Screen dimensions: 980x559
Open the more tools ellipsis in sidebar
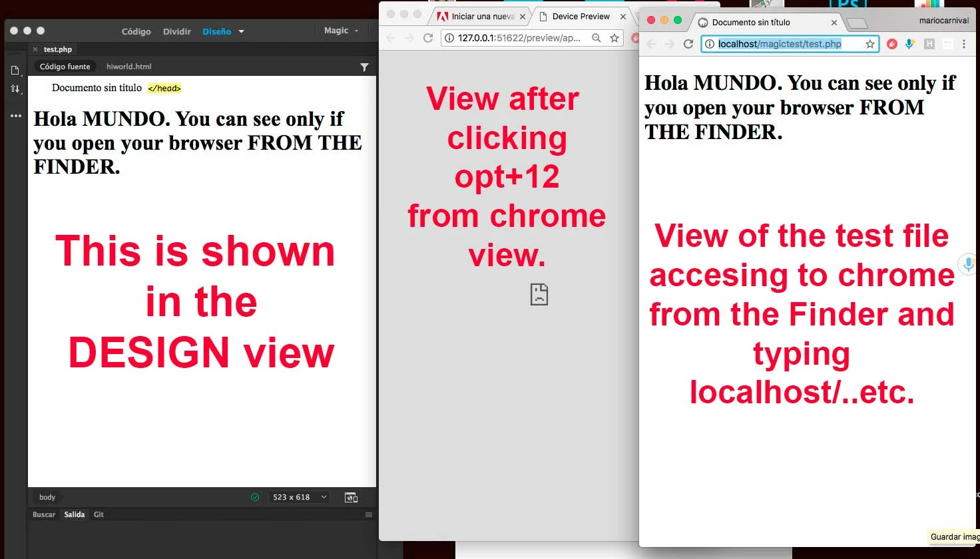[x=15, y=115]
